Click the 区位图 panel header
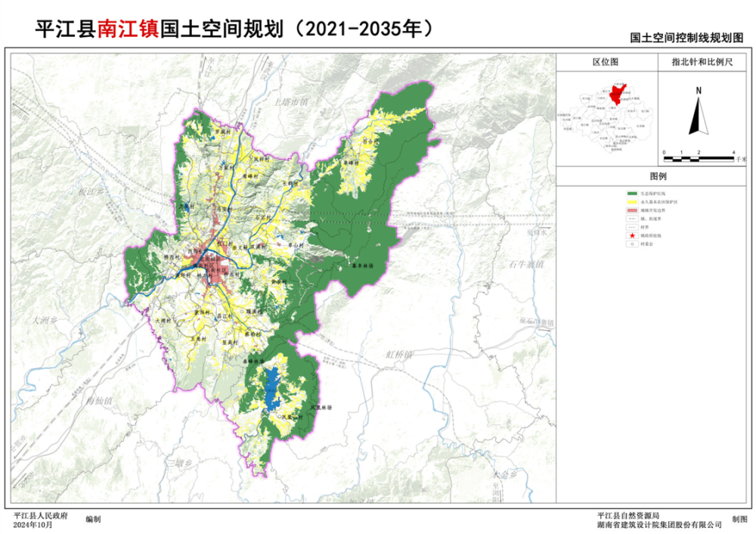756x534 pixels. (x=606, y=62)
